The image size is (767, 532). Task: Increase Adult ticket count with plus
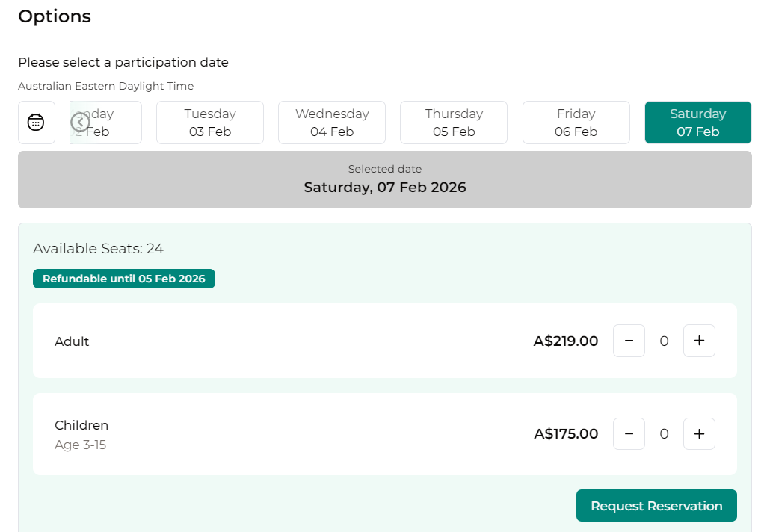point(699,341)
